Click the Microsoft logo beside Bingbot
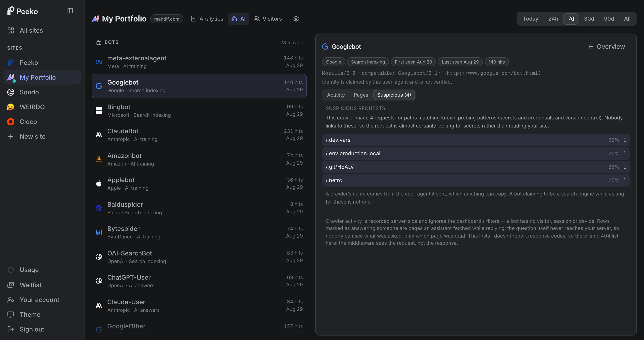This screenshot has height=340, width=644. [x=99, y=110]
